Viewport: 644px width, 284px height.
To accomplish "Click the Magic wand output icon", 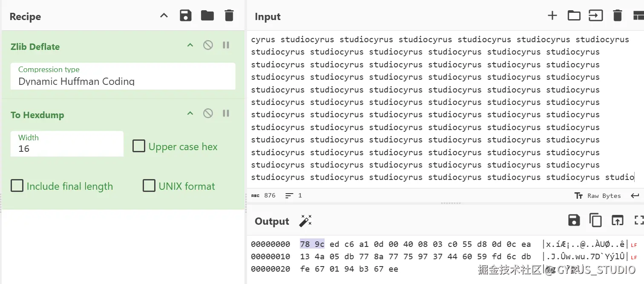I will (x=305, y=220).
